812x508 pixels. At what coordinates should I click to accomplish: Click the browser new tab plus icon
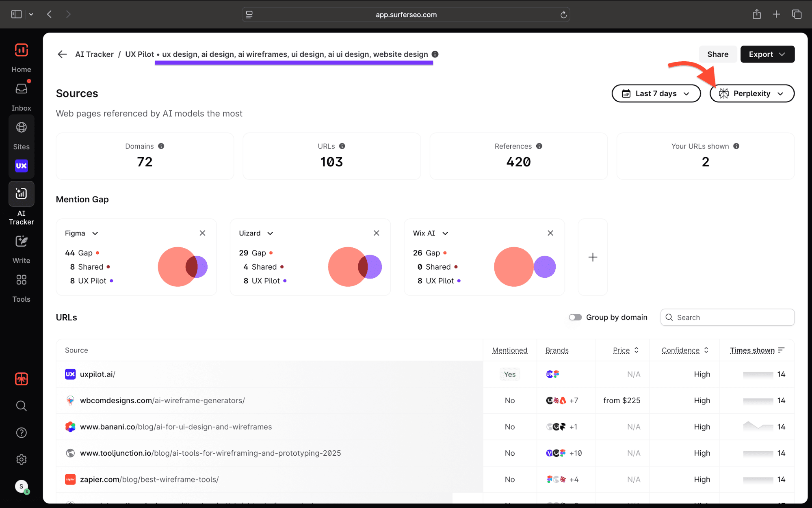click(776, 14)
